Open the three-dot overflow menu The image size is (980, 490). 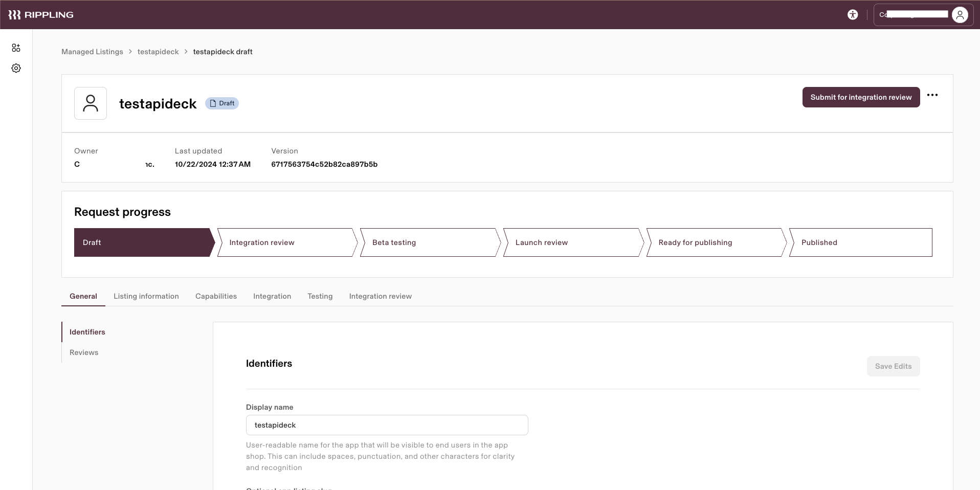pyautogui.click(x=933, y=96)
